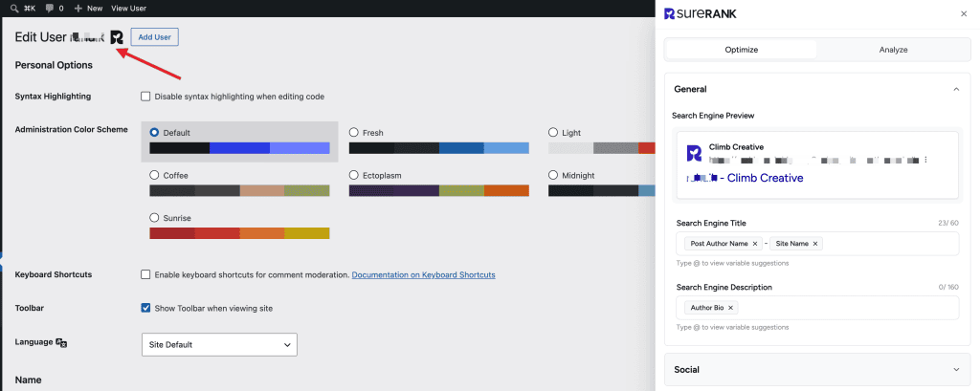The image size is (980, 391).
Task: Select the Ectoplasm color scheme
Action: click(x=354, y=175)
